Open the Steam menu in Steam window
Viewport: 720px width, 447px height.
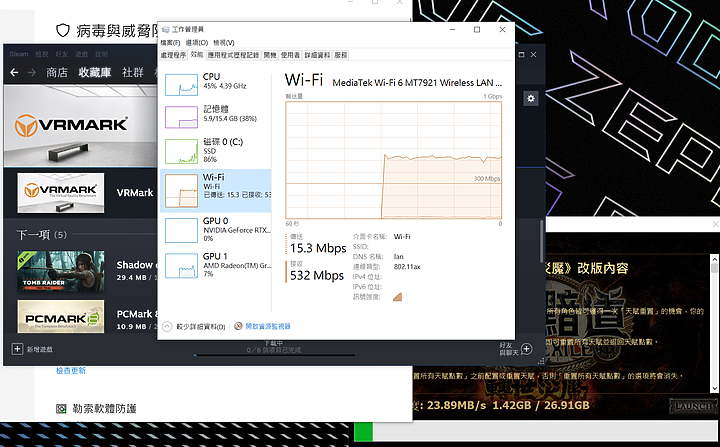(x=19, y=54)
